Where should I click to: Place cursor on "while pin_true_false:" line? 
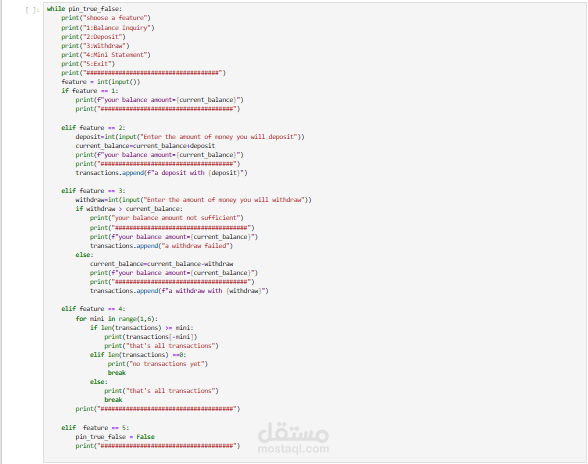[84, 9]
